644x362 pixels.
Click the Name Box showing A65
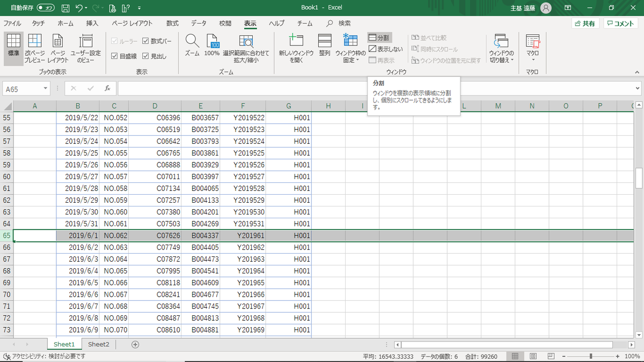[x=23, y=89]
